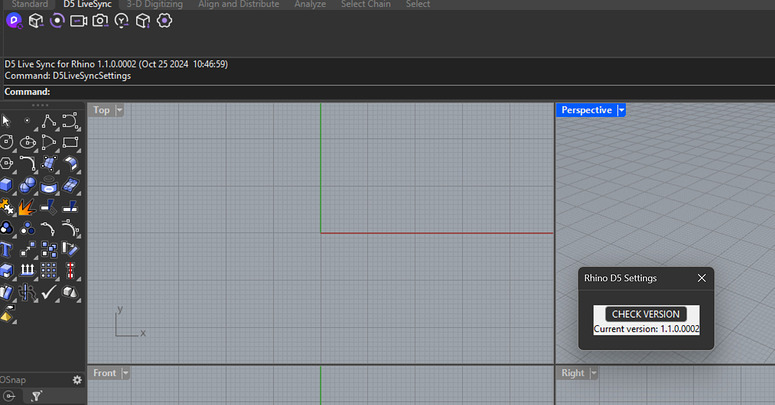This screenshot has width=775, height=405.
Task: Activate the Perspective viewport title label
Action: click(587, 110)
